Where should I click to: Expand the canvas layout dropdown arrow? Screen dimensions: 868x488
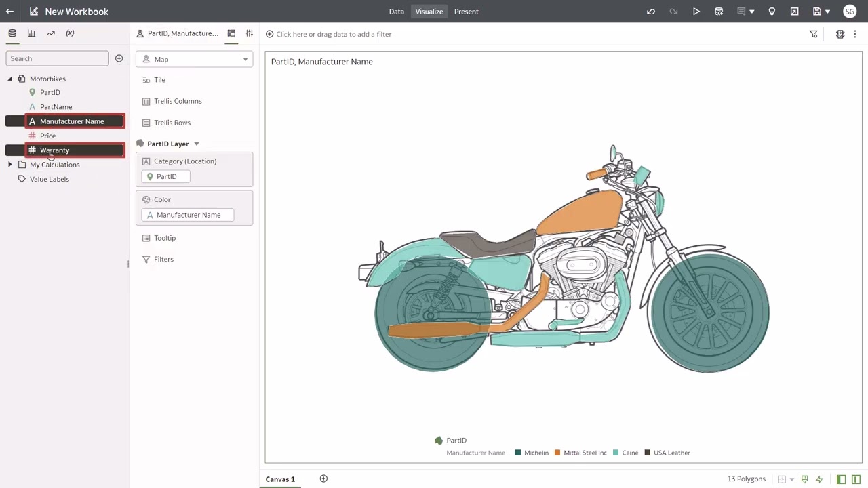point(792,480)
